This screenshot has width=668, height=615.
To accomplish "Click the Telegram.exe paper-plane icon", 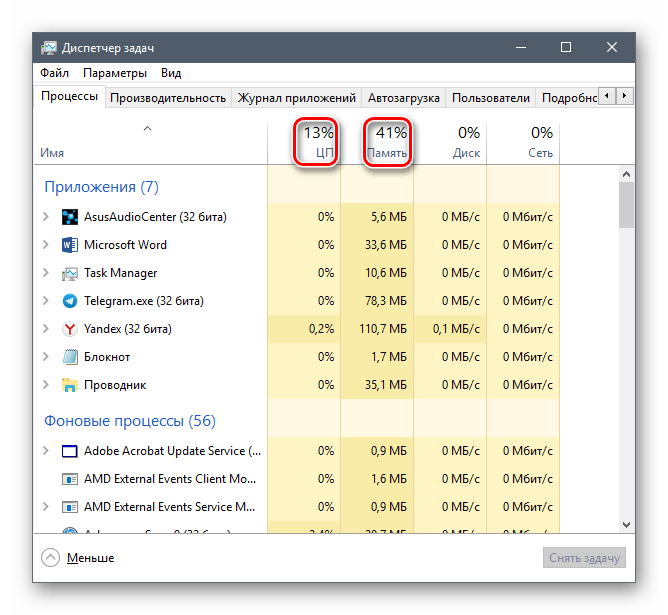I will (x=70, y=301).
